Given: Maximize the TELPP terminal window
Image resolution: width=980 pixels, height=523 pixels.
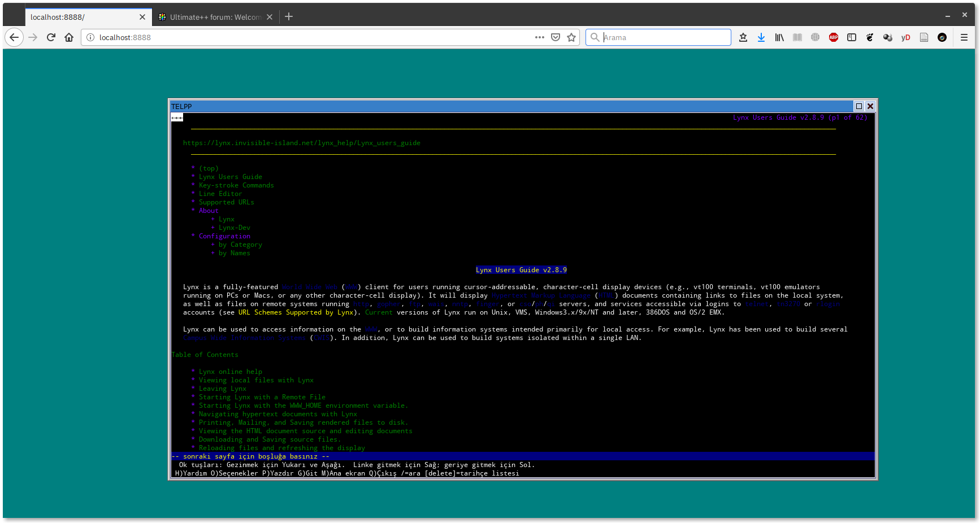Looking at the screenshot, I should 859,106.
